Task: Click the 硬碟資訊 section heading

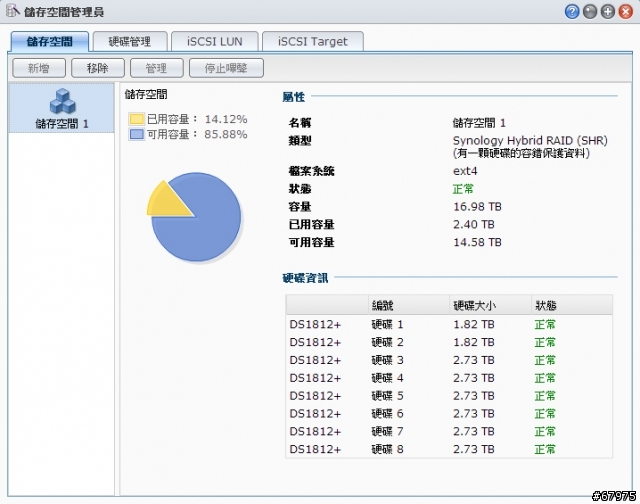Action: (x=305, y=278)
